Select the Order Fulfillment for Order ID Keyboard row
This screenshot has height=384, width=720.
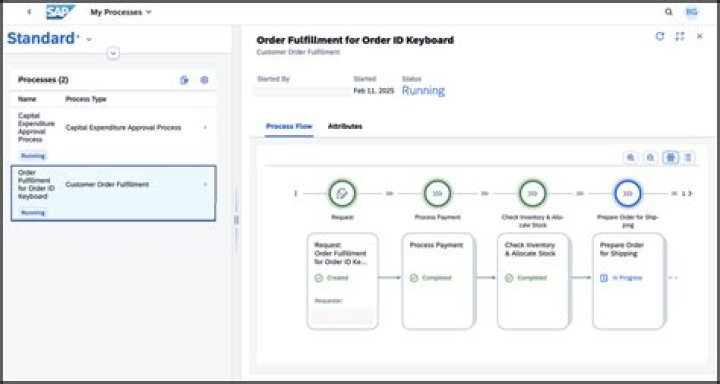click(x=113, y=193)
